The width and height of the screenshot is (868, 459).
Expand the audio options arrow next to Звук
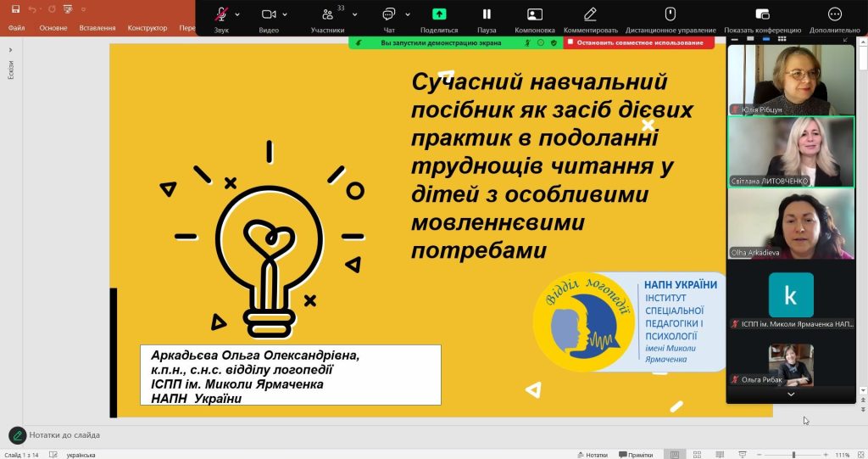click(x=237, y=14)
